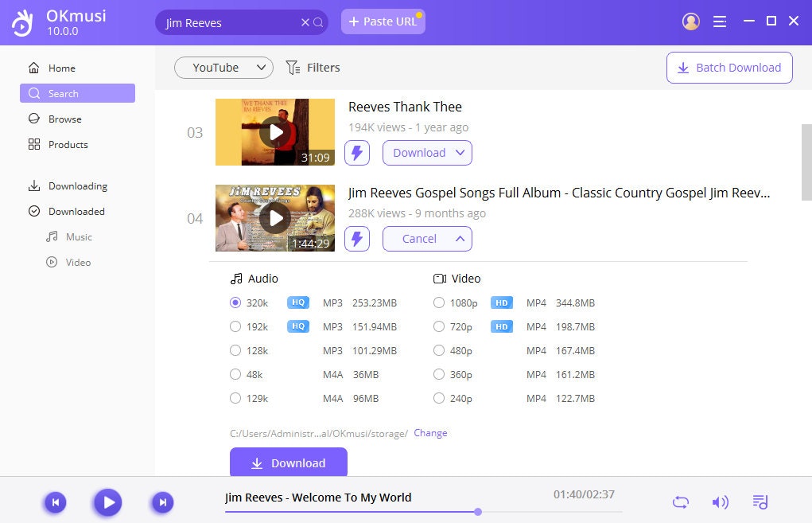Click the HD badge next to 720p
This screenshot has width=812, height=523.
click(502, 326)
